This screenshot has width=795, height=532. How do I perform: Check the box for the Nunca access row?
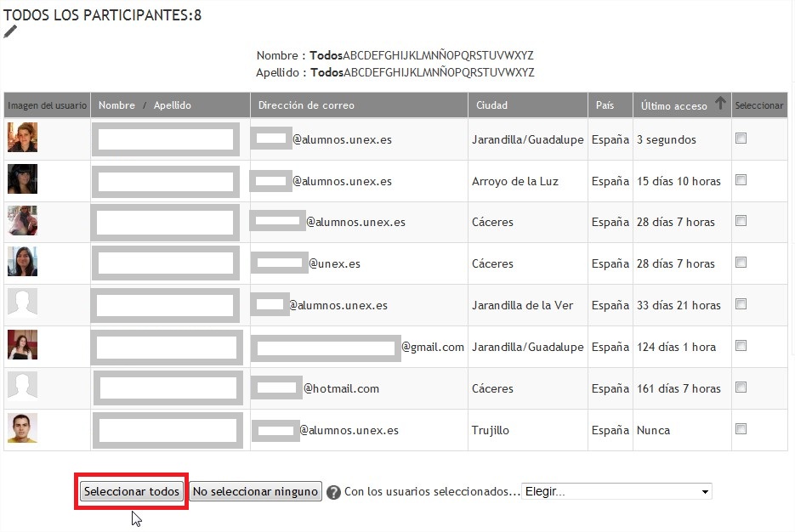pyautogui.click(x=741, y=429)
